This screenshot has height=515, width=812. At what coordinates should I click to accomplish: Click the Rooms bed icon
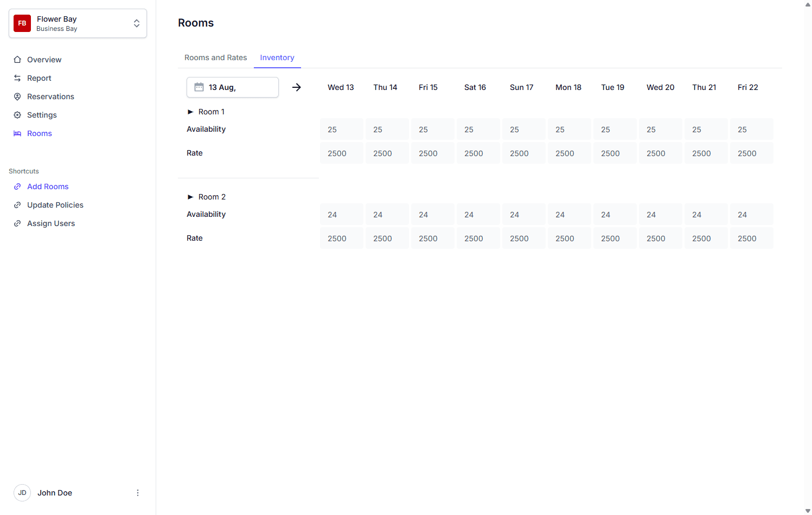(17, 133)
